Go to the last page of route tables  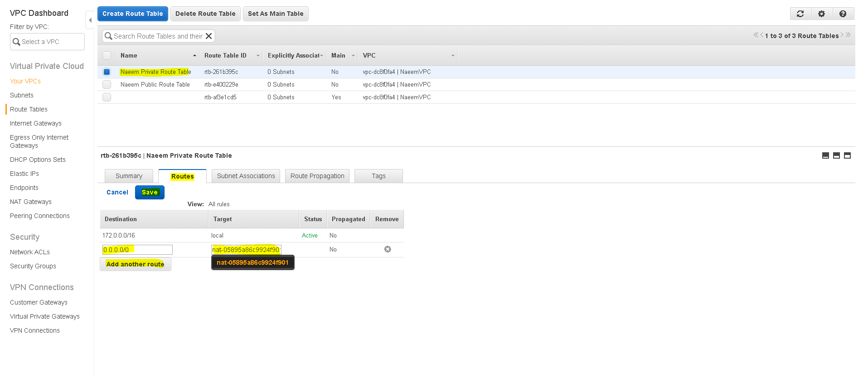[x=848, y=35]
